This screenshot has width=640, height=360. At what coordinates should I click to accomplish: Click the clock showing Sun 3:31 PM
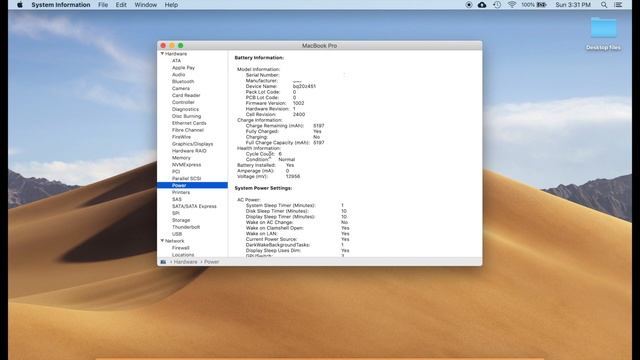pos(573,5)
